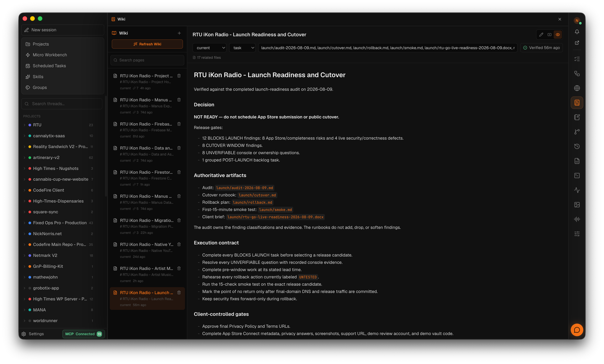Expand the cannalytix-saas project
The height and width of the screenshot is (364, 604).
[24, 136]
